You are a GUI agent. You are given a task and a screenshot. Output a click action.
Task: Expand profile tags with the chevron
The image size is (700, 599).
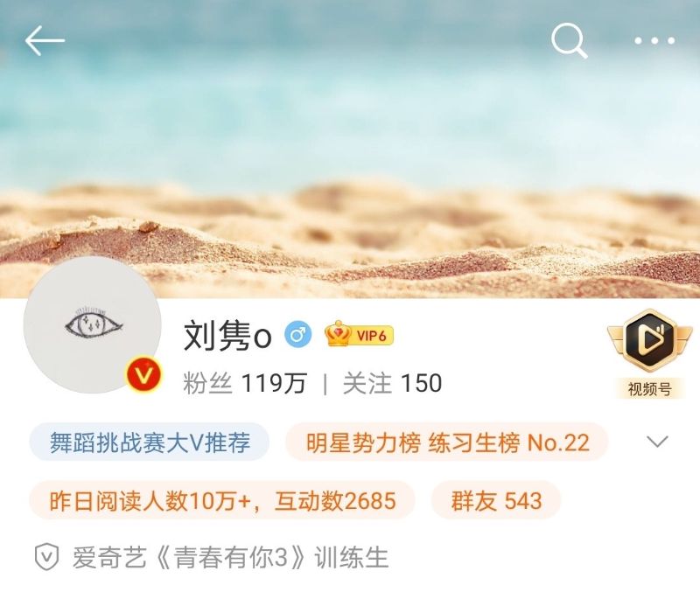pyautogui.click(x=658, y=442)
